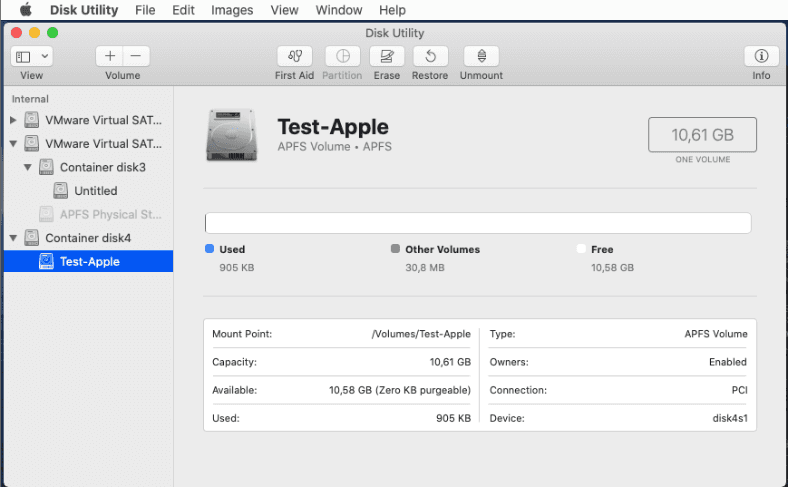Click the Untitled volume icon
This screenshot has width=788, height=487.
[60, 190]
